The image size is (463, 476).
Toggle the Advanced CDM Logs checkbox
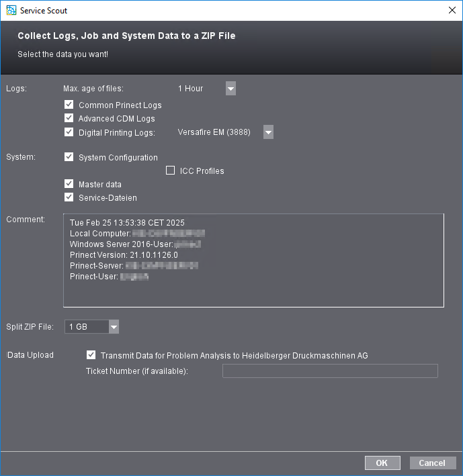click(x=69, y=118)
